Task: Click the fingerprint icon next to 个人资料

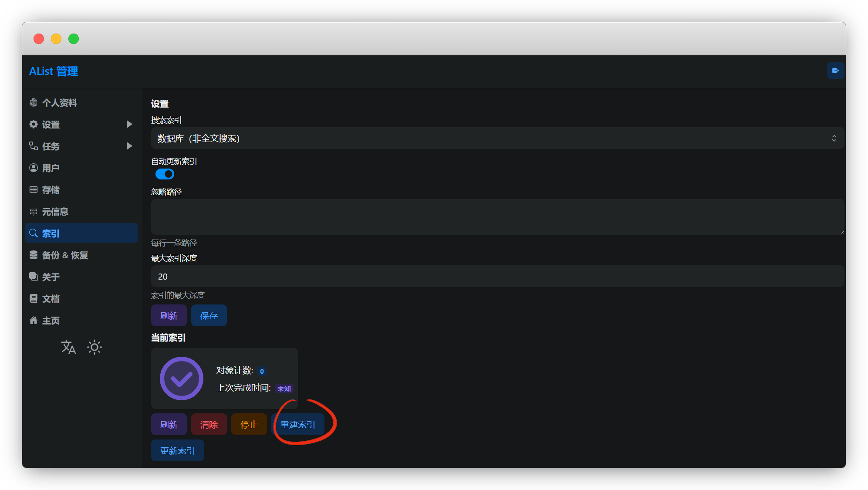Action: [34, 102]
